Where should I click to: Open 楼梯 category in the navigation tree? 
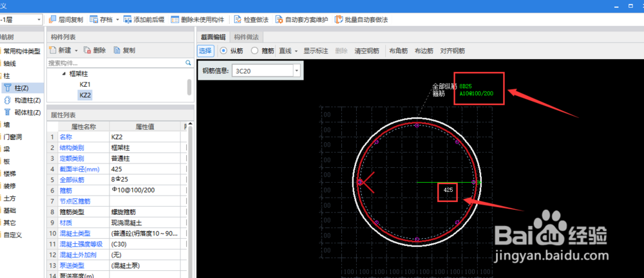(x=10, y=174)
